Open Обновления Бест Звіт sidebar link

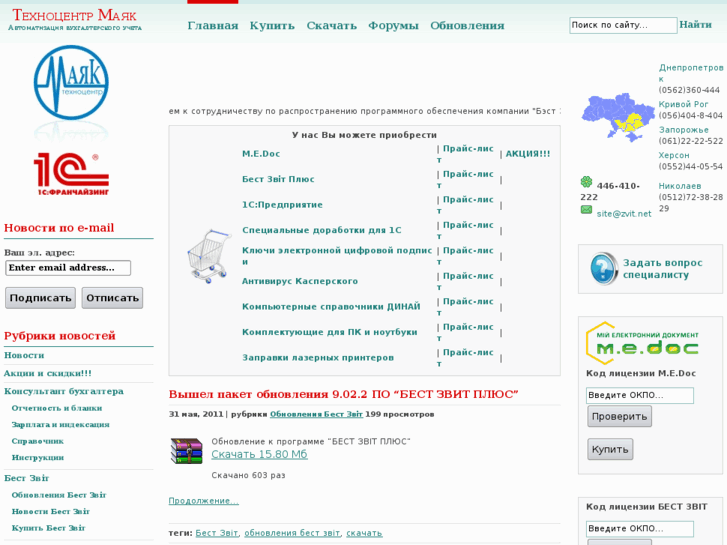tap(59, 495)
